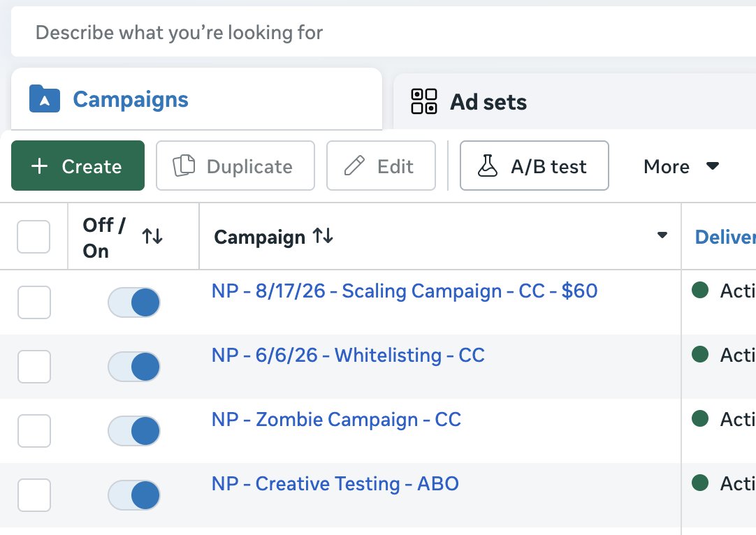Open NP - 6/6/26 - Whitelisting - CC
Screen dimensions: 756x535
(348, 356)
